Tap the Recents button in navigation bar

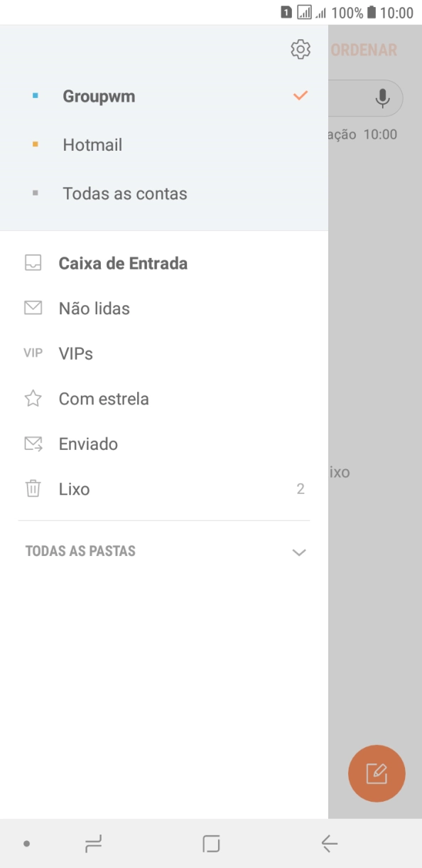pyautogui.click(x=92, y=844)
